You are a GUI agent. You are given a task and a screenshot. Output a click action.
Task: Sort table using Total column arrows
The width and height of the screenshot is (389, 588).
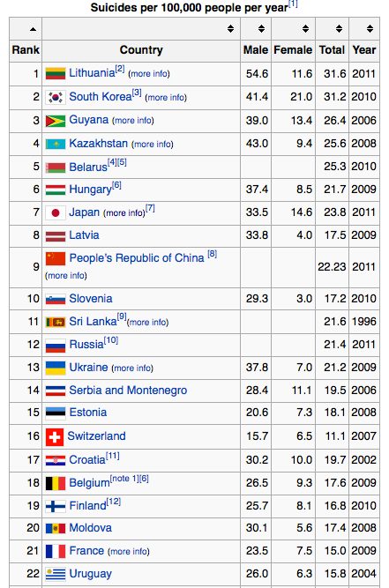pos(339,28)
